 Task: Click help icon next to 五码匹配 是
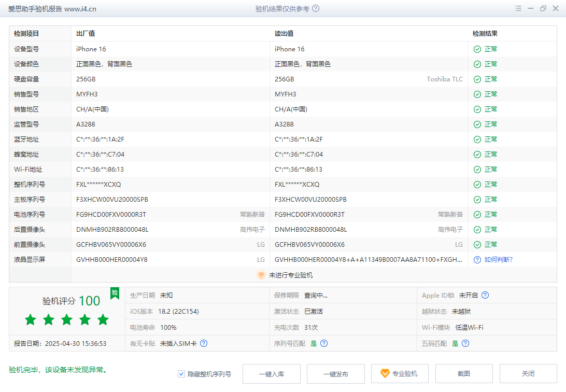(x=465, y=343)
